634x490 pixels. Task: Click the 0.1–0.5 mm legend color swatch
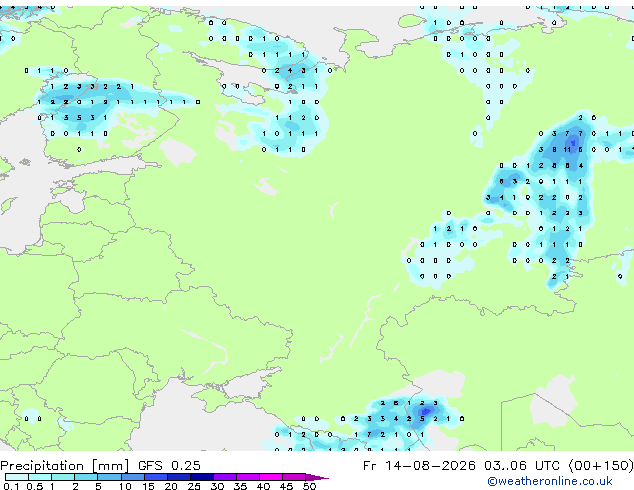(x=17, y=477)
